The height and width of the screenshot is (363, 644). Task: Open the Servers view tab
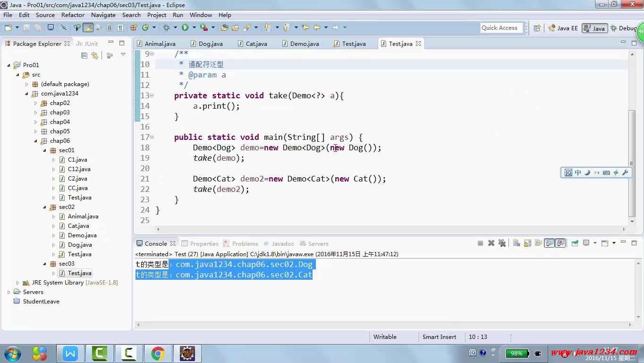click(x=314, y=243)
